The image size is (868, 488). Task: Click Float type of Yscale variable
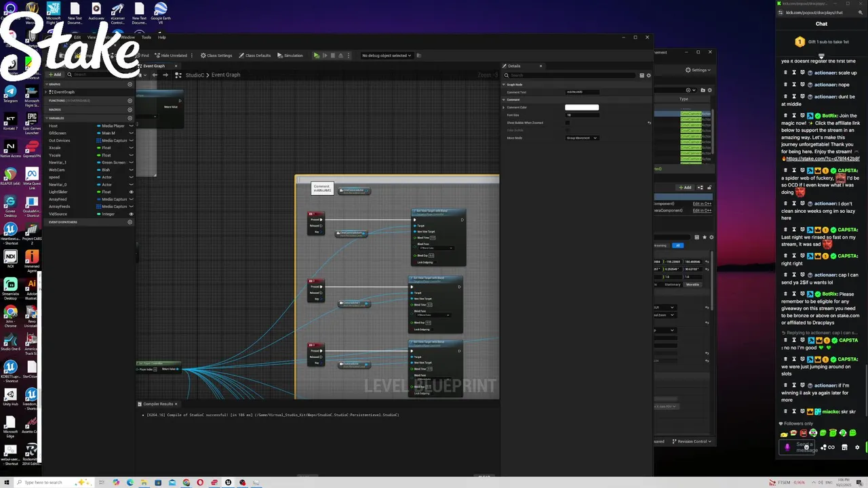coord(106,155)
